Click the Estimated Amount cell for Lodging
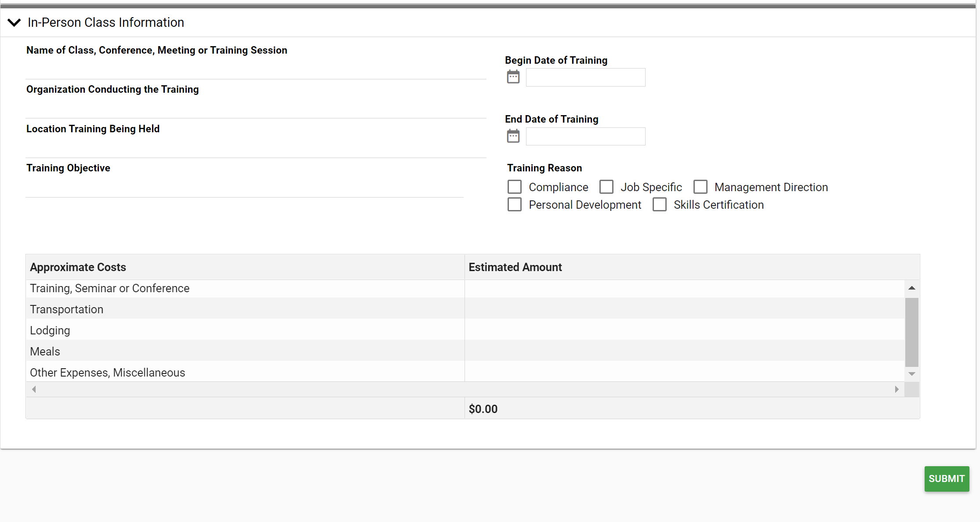980x522 pixels. [x=683, y=330]
